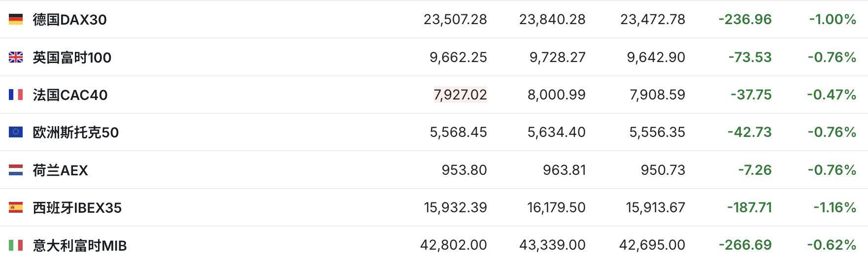
Task: Open the 意大利富时MIB index link
Action: click(79, 245)
